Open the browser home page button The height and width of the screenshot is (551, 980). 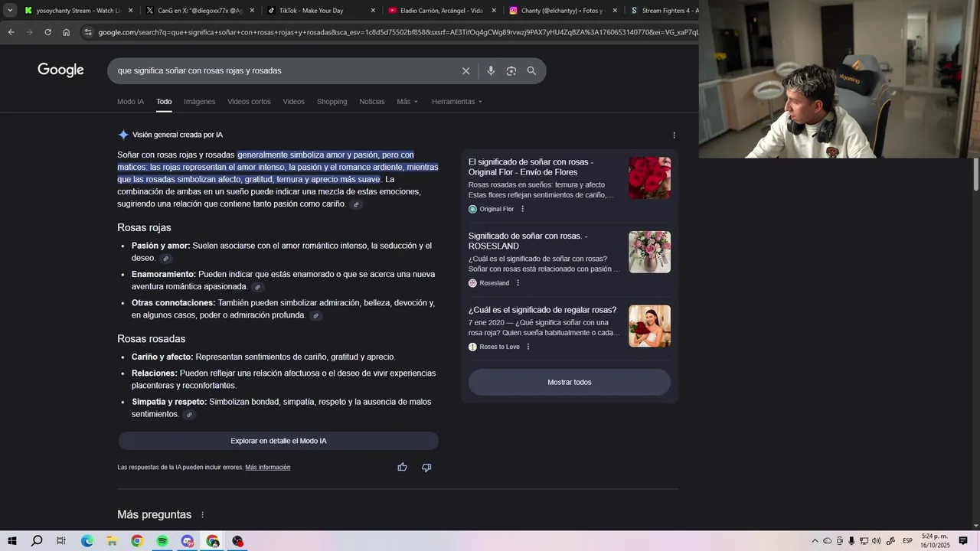[x=67, y=32]
